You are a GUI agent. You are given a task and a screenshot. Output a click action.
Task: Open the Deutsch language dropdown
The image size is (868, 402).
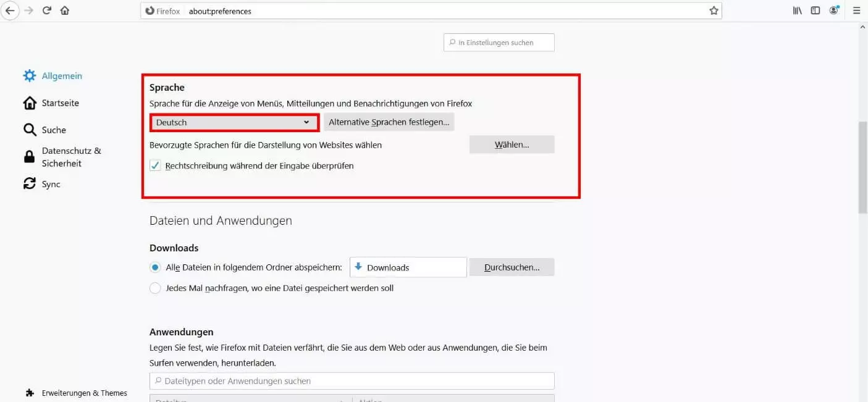[x=234, y=122]
